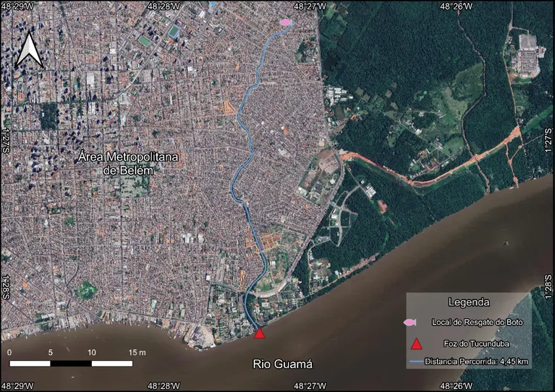Click the '15 m' scale bar label
This screenshot has width=555, height=392.
[137, 352]
